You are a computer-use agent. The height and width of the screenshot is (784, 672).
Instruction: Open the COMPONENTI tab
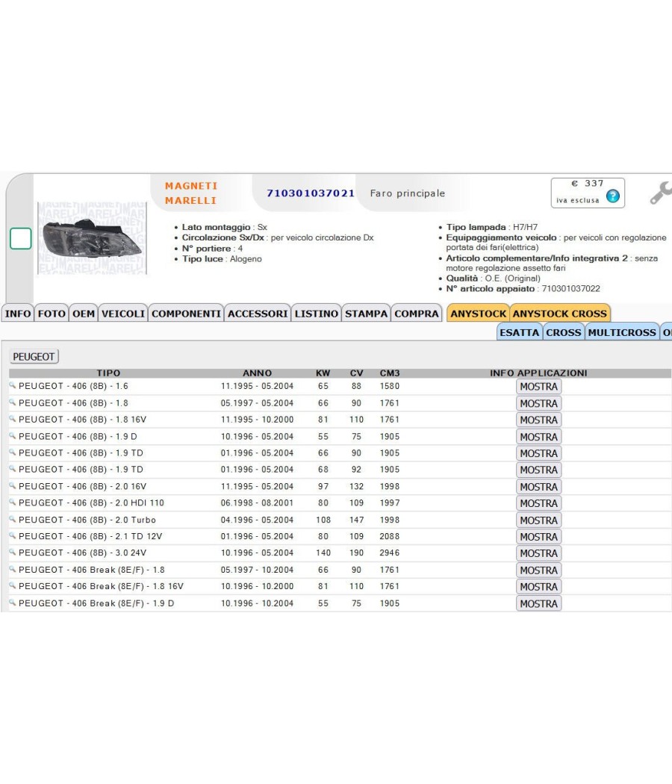[186, 313]
